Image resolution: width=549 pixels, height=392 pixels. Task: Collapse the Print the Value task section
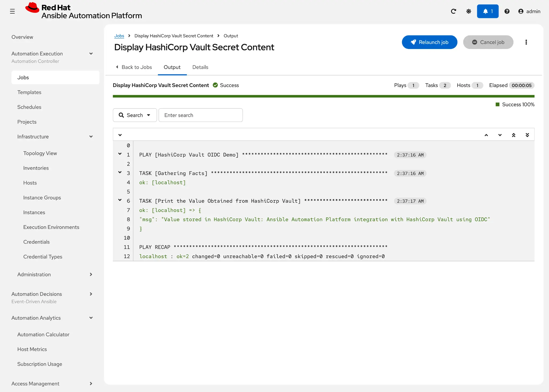point(120,200)
